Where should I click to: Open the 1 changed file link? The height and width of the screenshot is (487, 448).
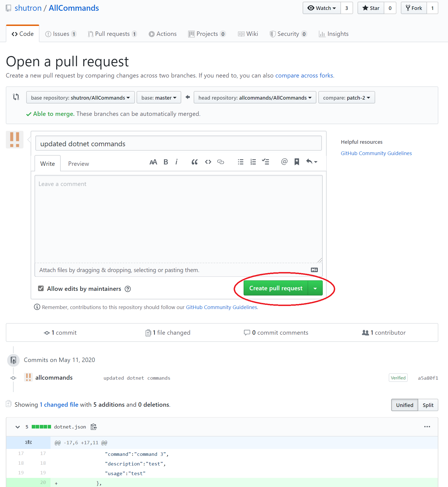(x=59, y=405)
